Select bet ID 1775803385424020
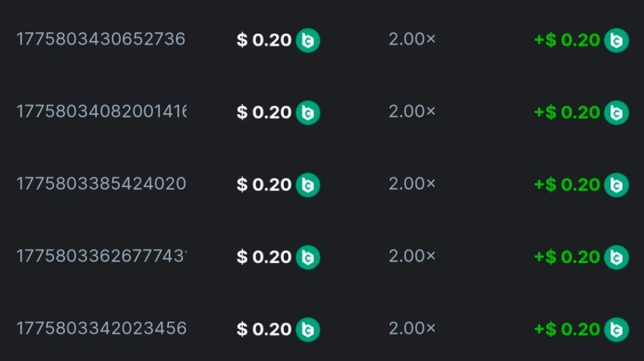This screenshot has height=361, width=644. click(100, 184)
